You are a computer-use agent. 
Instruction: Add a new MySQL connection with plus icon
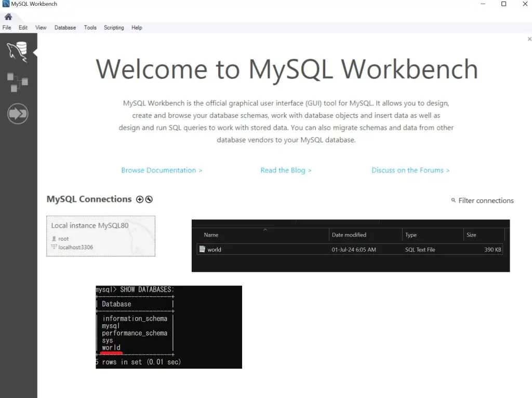(x=139, y=199)
